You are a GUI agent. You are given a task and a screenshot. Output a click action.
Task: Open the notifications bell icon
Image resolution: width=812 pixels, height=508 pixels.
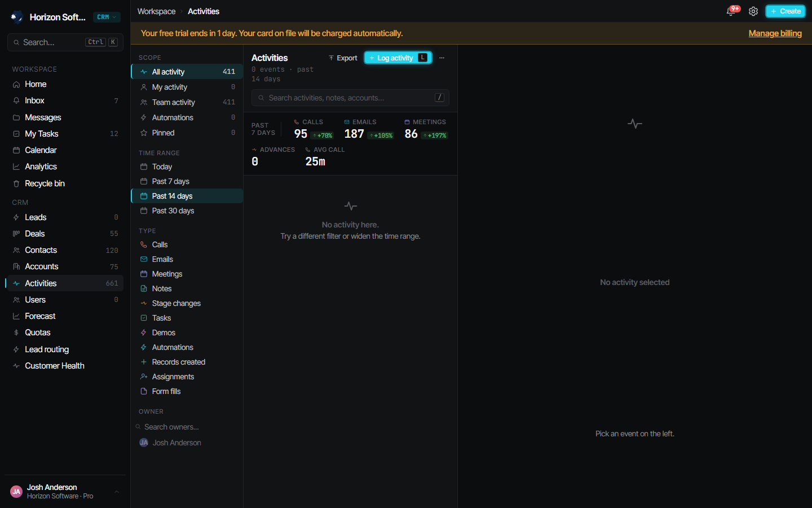pyautogui.click(x=731, y=11)
